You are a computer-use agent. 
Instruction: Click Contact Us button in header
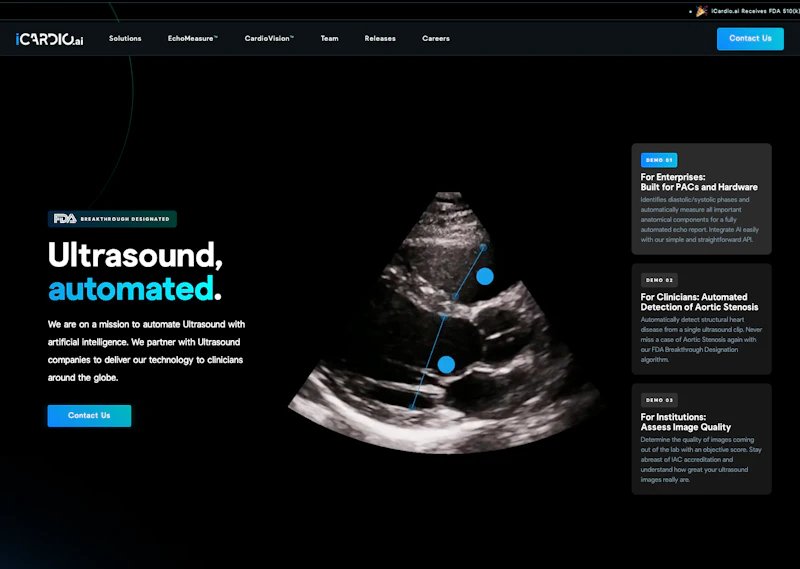[750, 39]
